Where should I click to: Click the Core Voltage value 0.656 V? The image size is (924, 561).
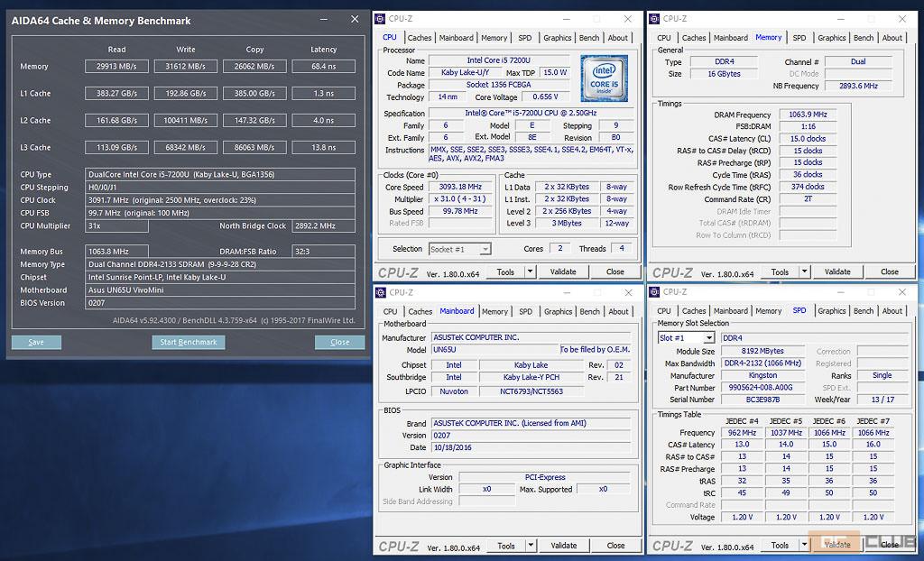point(546,97)
